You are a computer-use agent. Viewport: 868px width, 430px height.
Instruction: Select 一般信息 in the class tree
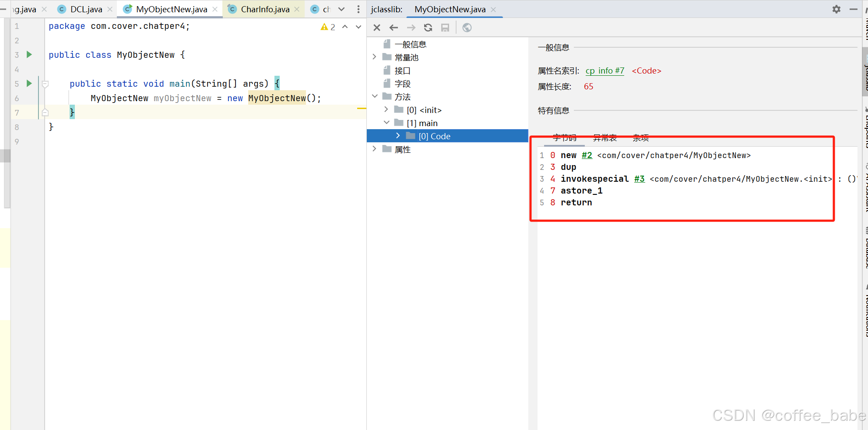tap(410, 44)
